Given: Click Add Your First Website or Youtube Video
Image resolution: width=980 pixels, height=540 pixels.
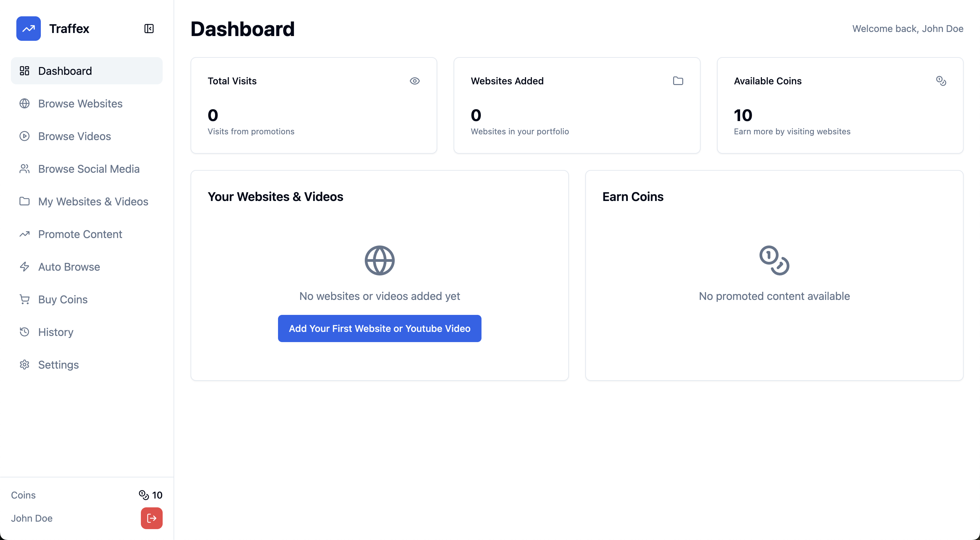Looking at the screenshot, I should (x=380, y=328).
